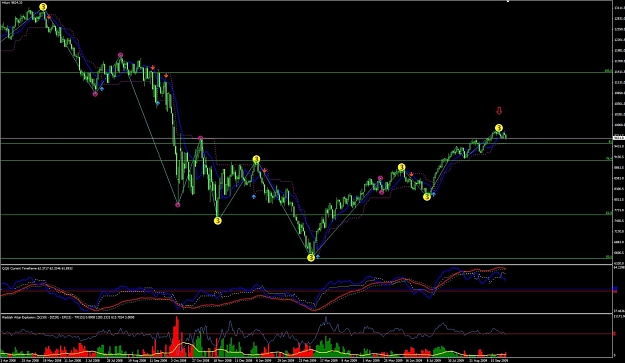The height and width of the screenshot is (363, 625).
Task: Click the blue buy arrow beside the July 2008 magenta low
Action: 102,89
